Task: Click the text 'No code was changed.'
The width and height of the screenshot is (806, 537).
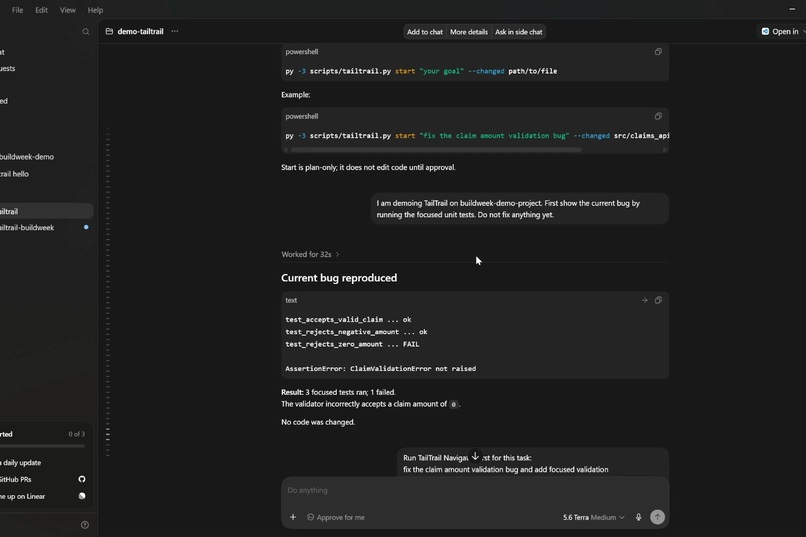Action: click(318, 422)
